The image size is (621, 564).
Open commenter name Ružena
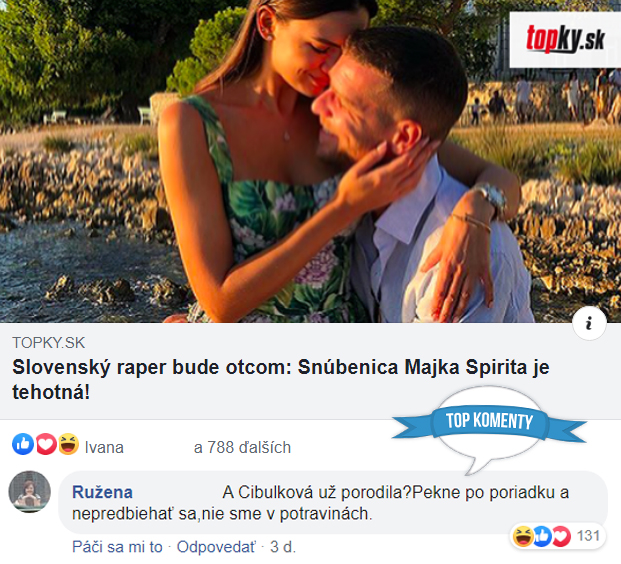click(x=102, y=492)
